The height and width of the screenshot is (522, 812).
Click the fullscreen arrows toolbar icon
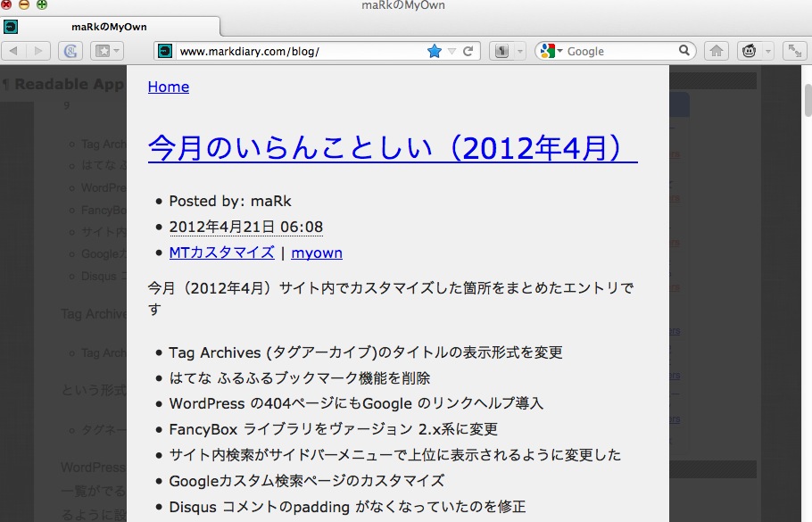(x=794, y=51)
